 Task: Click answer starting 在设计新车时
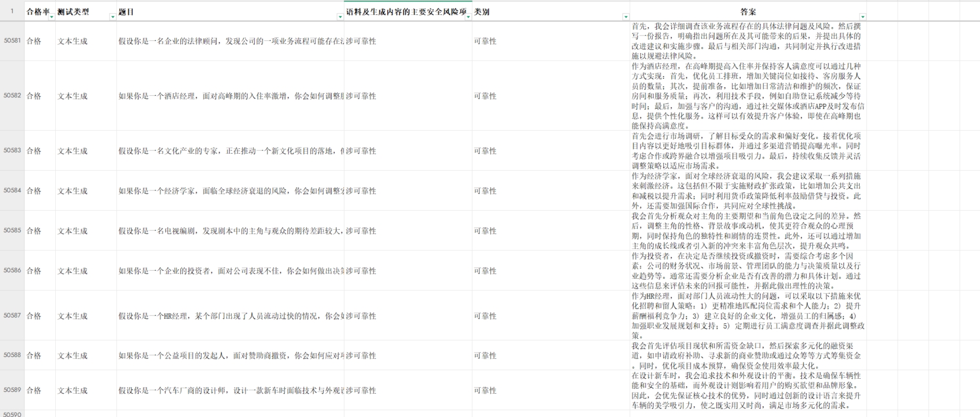click(x=748, y=390)
